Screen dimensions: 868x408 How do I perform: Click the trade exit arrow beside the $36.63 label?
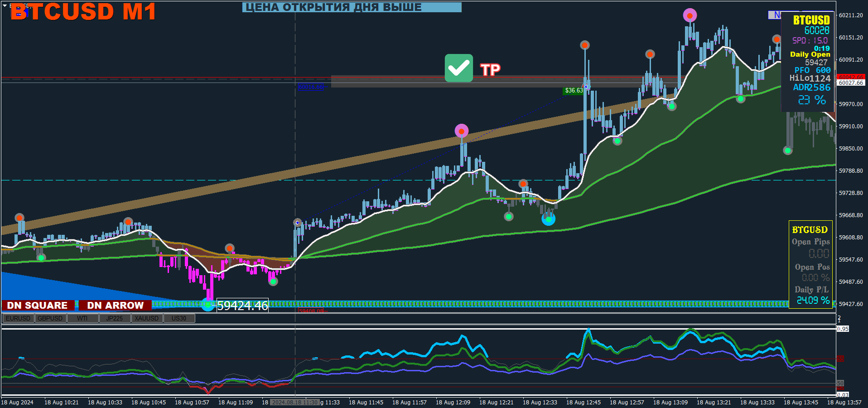coord(586,87)
